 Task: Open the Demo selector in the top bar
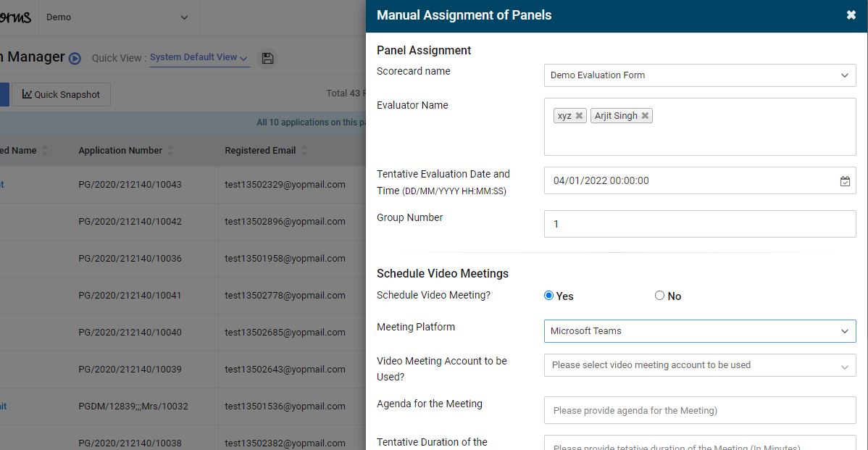117,17
